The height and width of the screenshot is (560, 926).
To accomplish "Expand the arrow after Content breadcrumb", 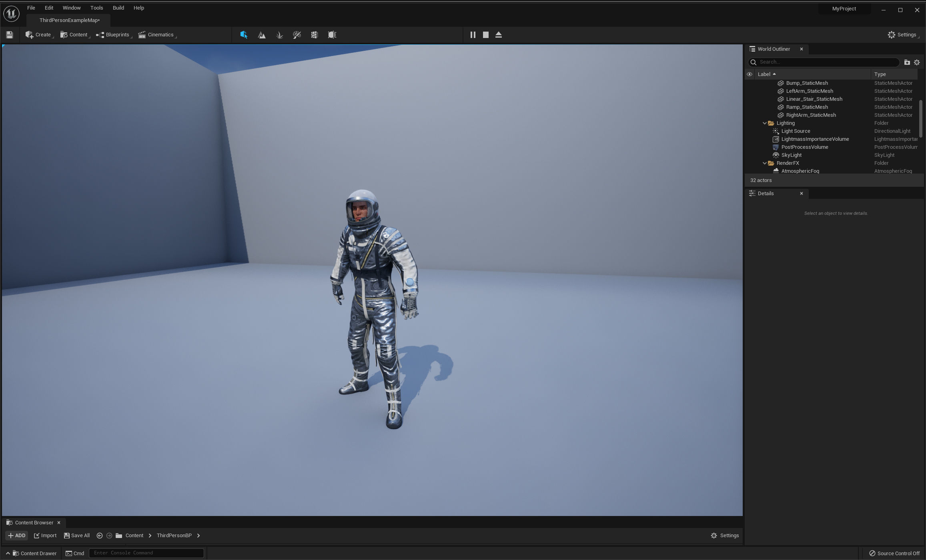I will click(150, 536).
